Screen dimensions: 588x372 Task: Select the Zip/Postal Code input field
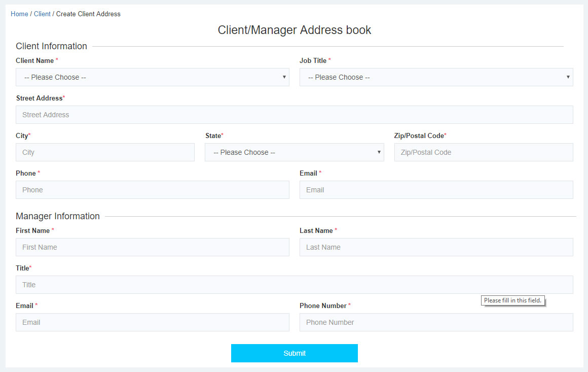click(483, 152)
